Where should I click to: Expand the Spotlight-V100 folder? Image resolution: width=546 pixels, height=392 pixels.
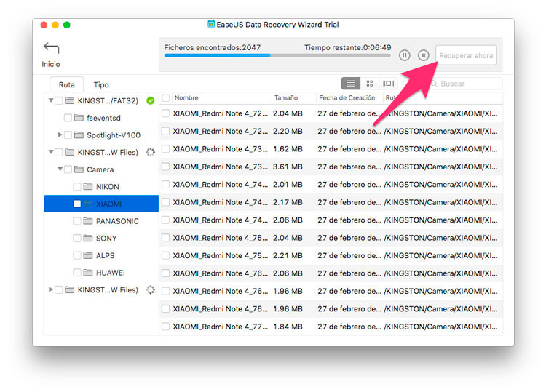click(60, 135)
